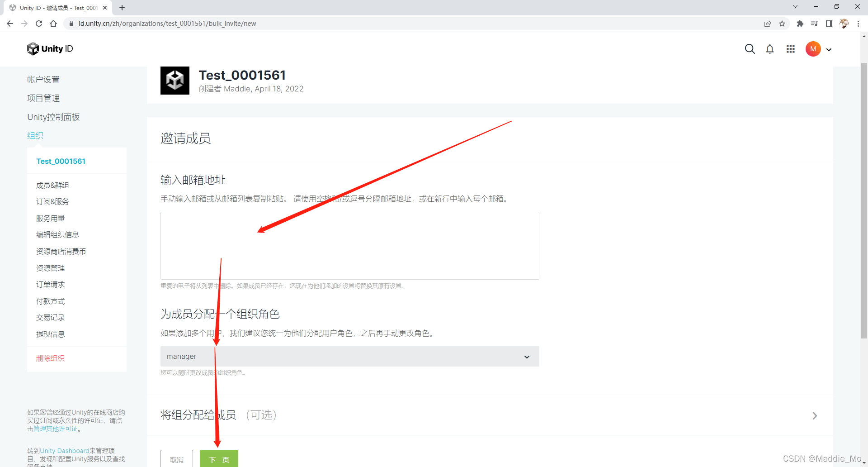The width and height of the screenshot is (868, 467).
Task: Click the site lock icon
Action: click(71, 24)
